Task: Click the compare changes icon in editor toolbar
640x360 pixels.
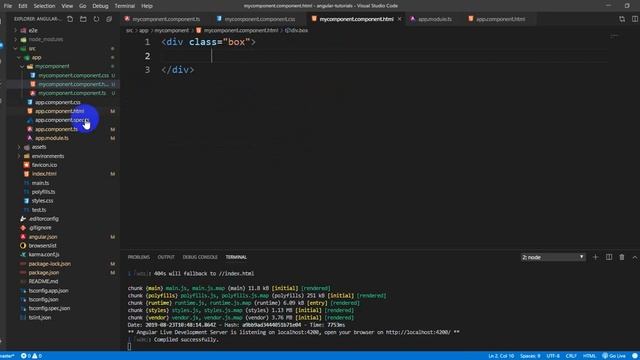Action: (622, 19)
